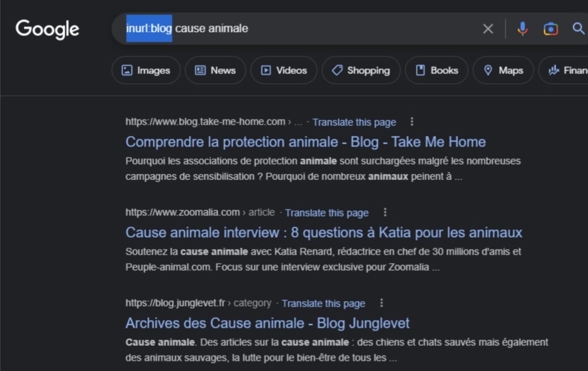The height and width of the screenshot is (371, 588).
Task: Submit search with the magnifying glass icon
Action: 579,28
